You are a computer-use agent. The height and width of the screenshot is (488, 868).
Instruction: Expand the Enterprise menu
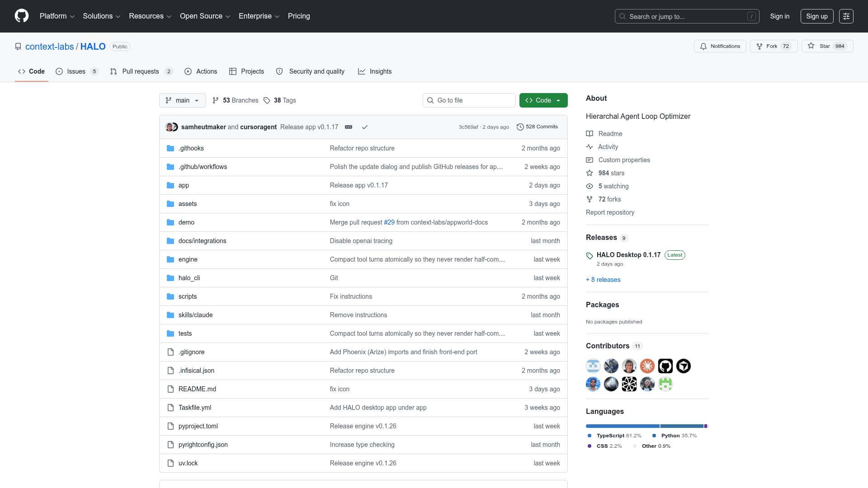tap(259, 16)
